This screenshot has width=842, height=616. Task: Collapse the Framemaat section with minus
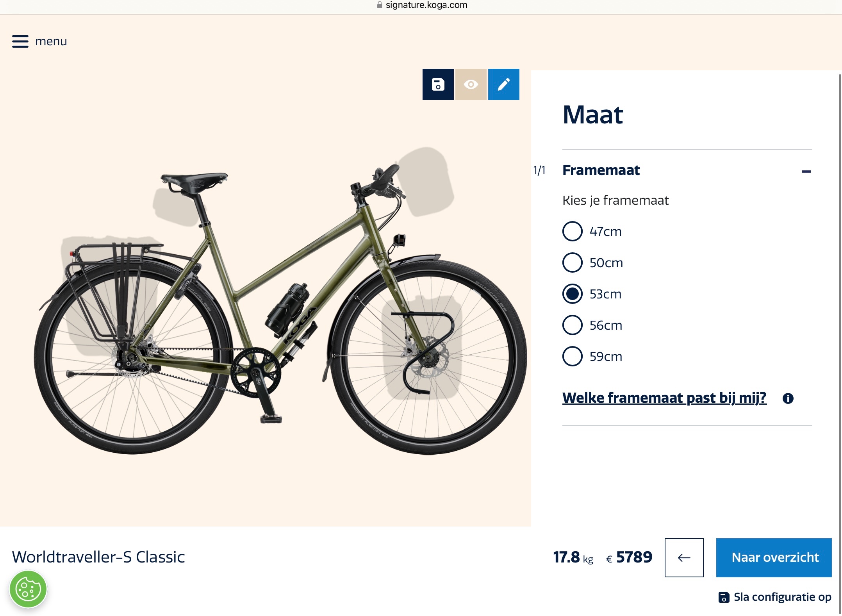click(806, 171)
